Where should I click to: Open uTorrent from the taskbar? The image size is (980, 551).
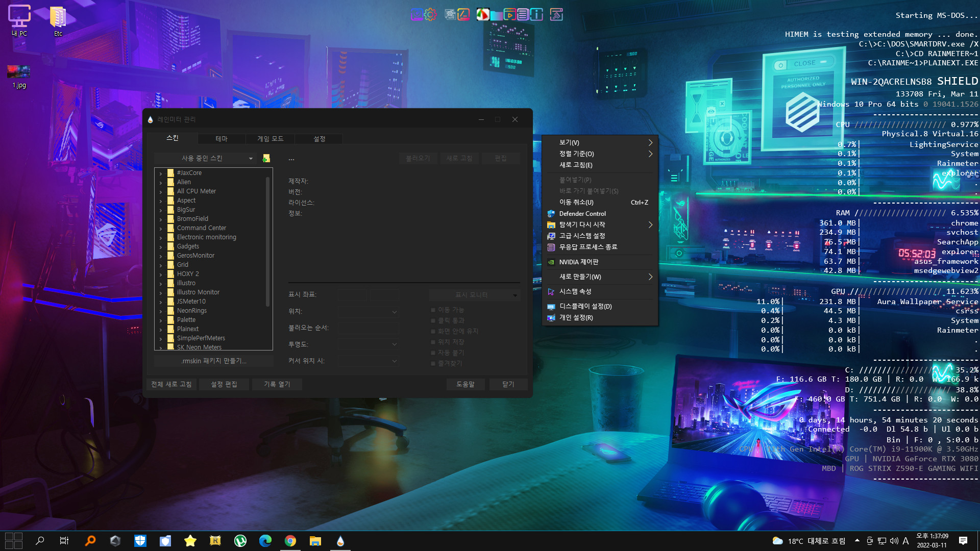tap(240, 541)
